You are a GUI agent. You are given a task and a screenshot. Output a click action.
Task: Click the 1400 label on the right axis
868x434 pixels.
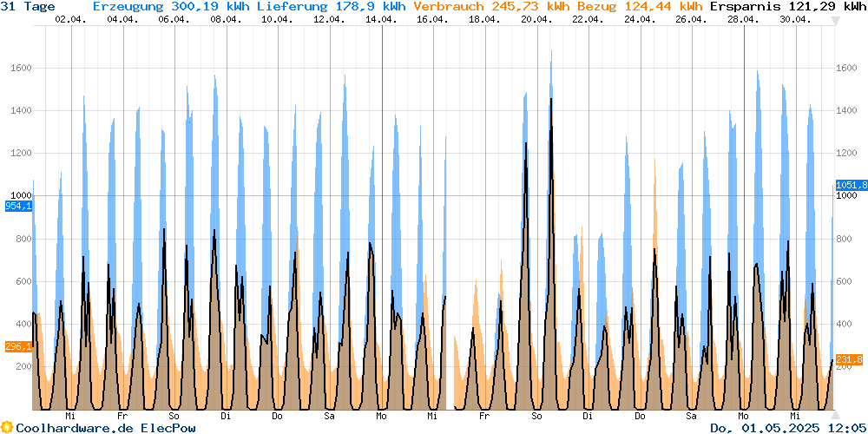(845, 111)
